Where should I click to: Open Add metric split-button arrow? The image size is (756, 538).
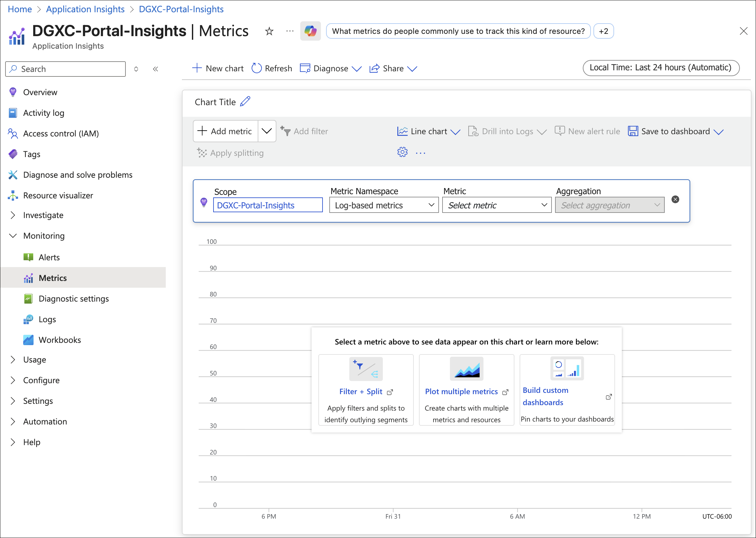266,131
